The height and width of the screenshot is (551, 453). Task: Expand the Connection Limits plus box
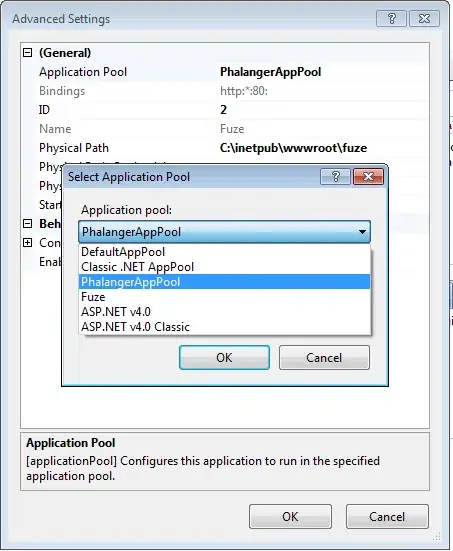[x=27, y=242]
